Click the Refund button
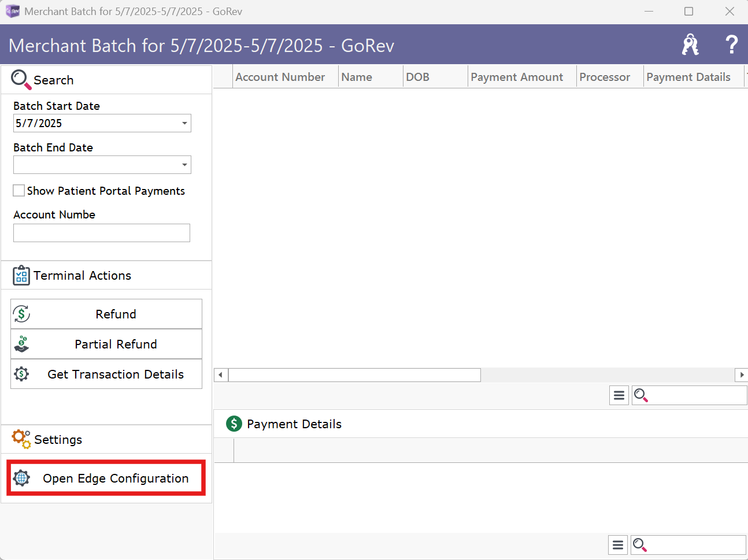The height and width of the screenshot is (560, 748). [x=106, y=314]
